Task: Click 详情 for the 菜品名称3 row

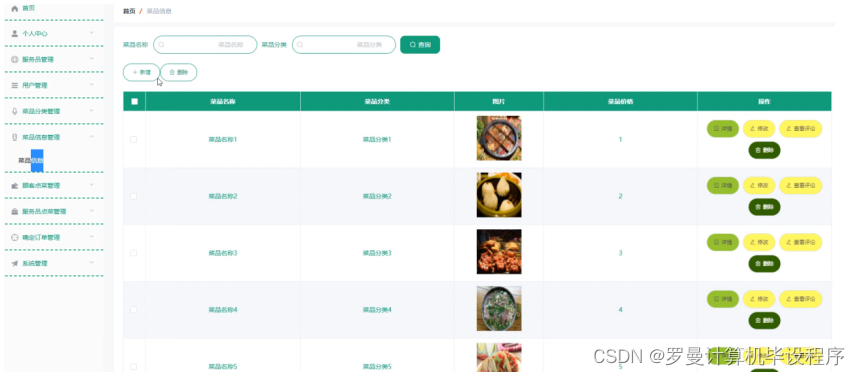Action: (723, 242)
